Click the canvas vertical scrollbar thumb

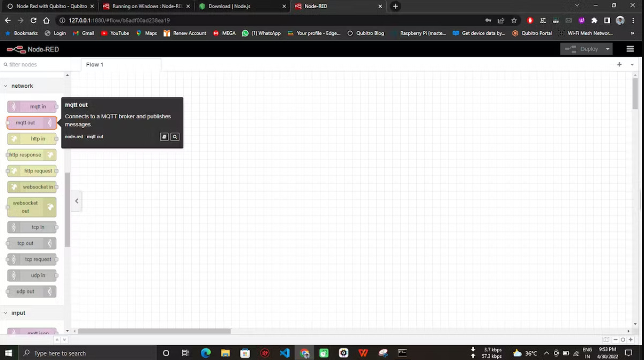point(635,93)
